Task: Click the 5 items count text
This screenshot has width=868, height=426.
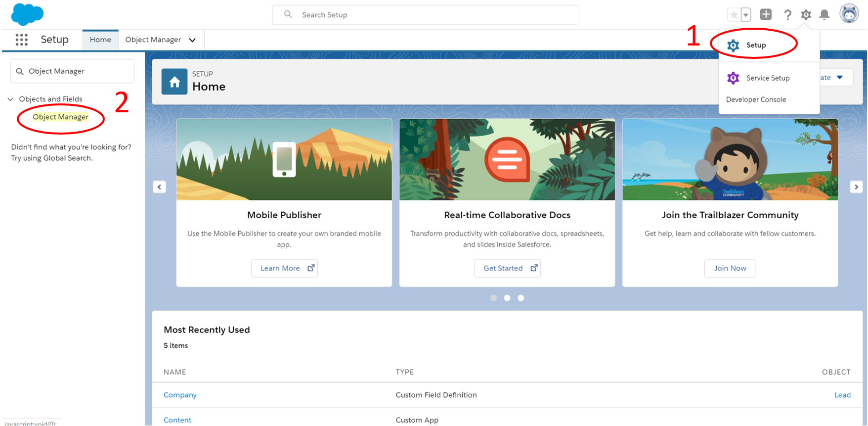Action: point(176,346)
